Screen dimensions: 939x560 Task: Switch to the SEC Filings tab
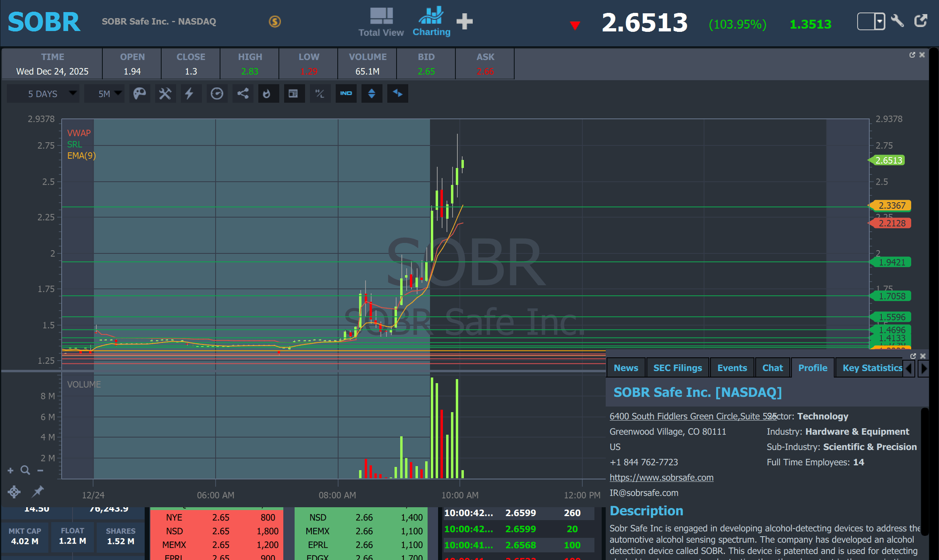pos(677,368)
